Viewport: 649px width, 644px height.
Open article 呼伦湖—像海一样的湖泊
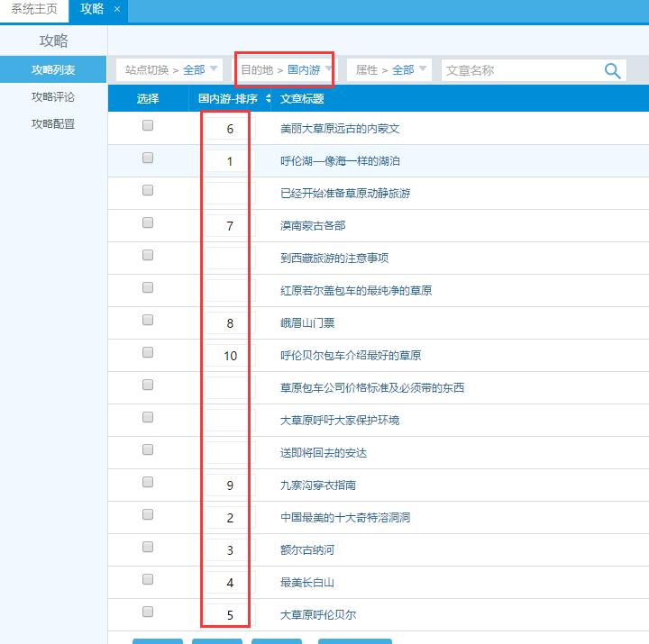(x=340, y=161)
